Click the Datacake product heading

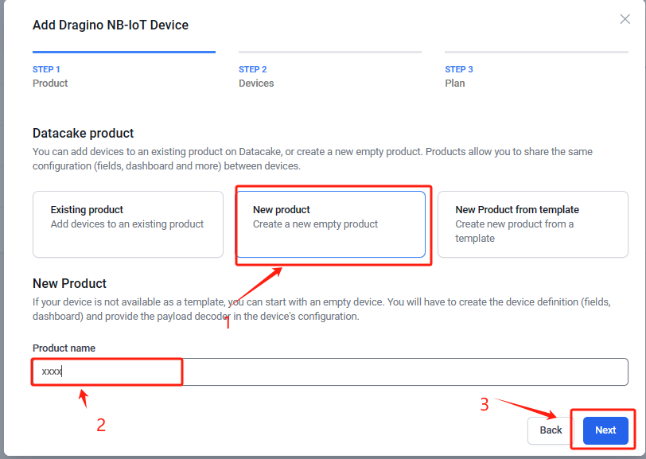(x=83, y=133)
